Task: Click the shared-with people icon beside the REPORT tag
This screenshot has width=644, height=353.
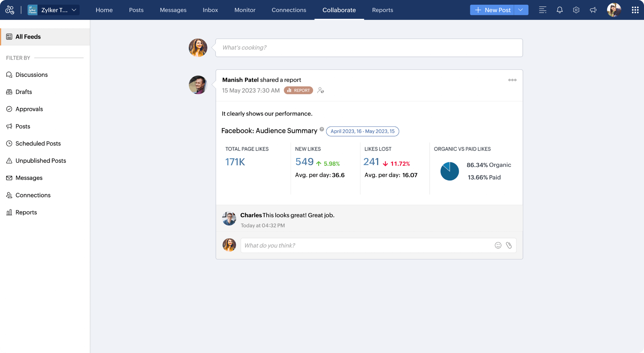Action: [321, 91]
